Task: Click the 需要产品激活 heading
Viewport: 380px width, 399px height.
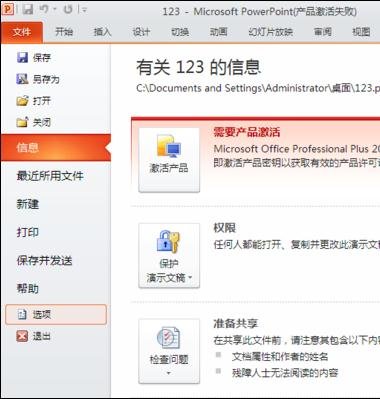Action: click(247, 132)
